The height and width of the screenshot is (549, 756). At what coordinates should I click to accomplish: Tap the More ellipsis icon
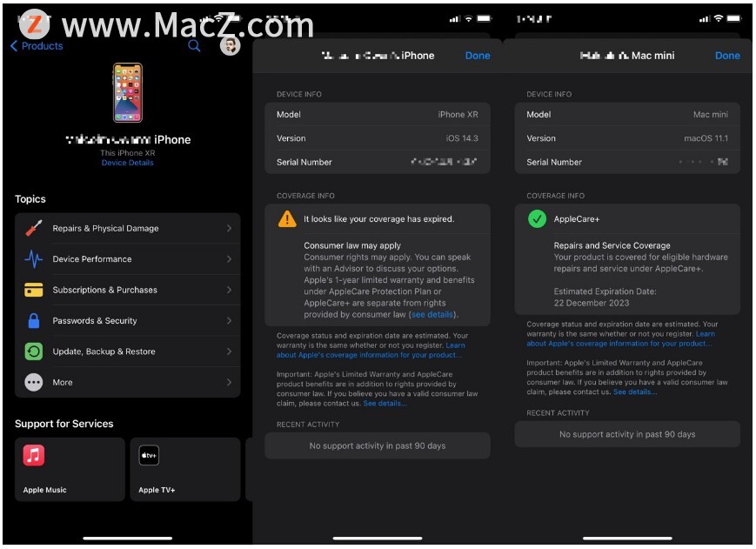pyautogui.click(x=34, y=382)
